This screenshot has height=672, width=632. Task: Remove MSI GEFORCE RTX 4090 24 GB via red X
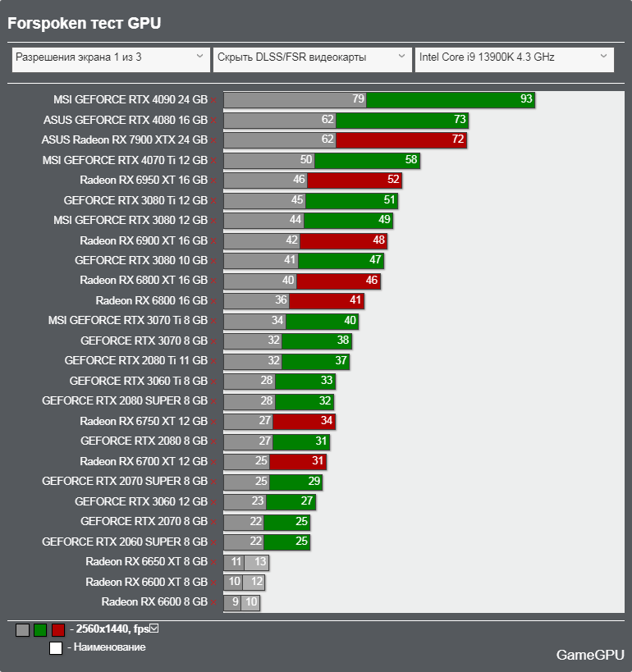[x=213, y=100]
